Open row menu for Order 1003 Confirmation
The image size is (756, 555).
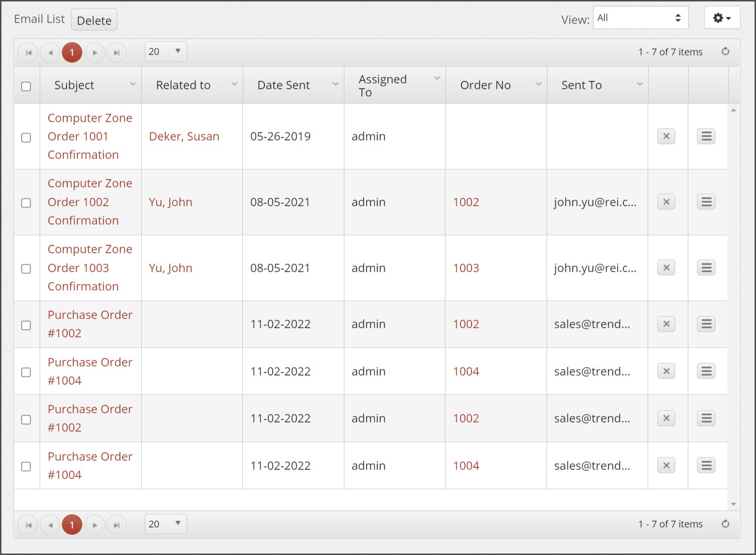coord(706,267)
